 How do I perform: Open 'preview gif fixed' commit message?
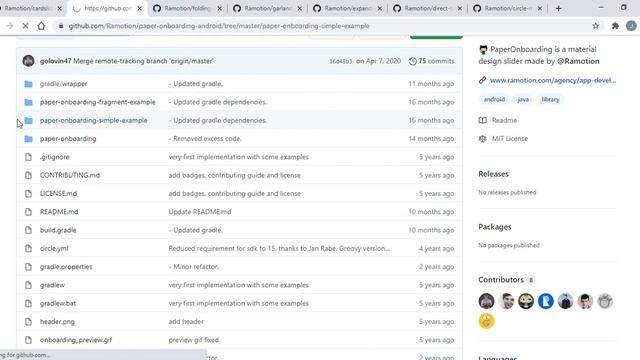[x=193, y=340]
